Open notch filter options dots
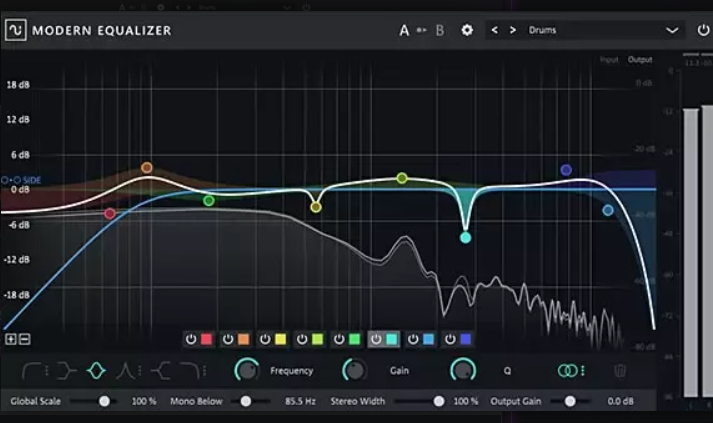The width and height of the screenshot is (713, 423). pyautogui.click(x=140, y=371)
